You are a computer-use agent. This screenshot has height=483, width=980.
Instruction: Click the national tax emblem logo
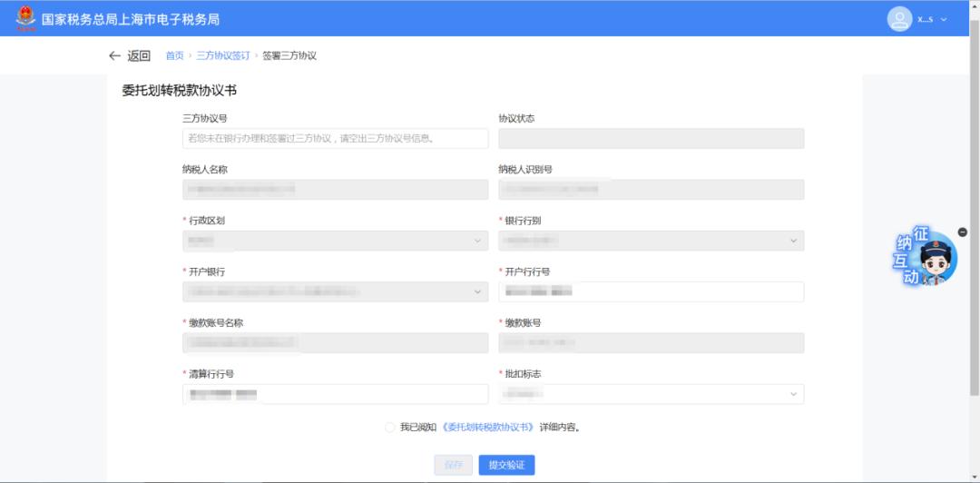click(24, 18)
